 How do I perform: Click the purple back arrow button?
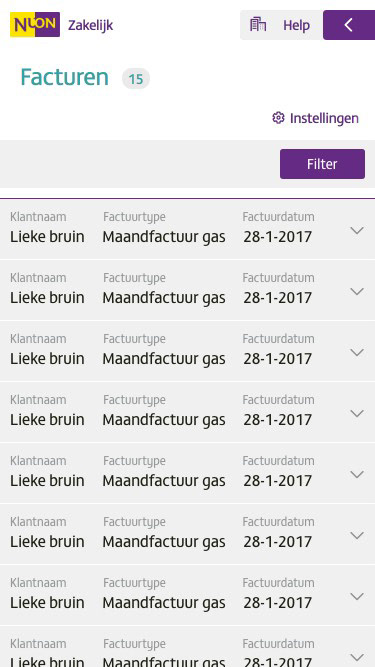(x=349, y=25)
